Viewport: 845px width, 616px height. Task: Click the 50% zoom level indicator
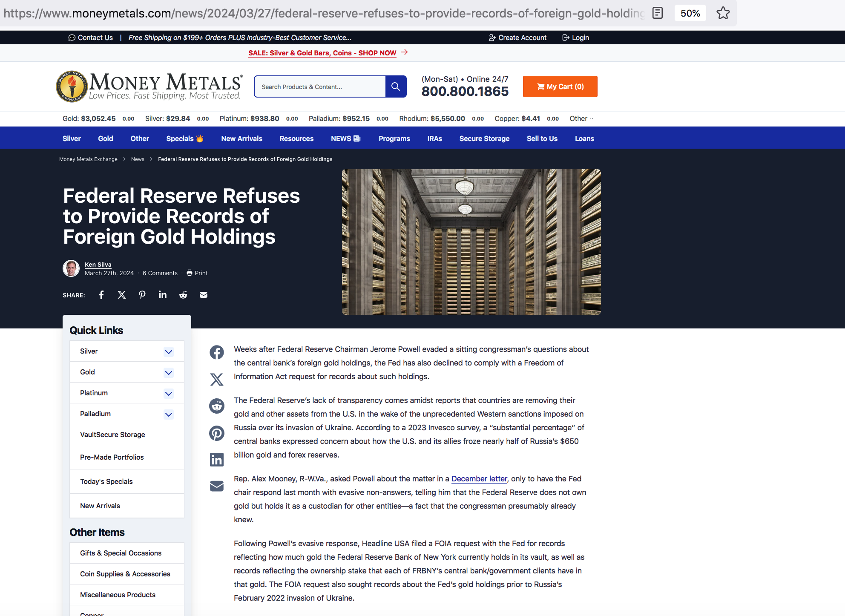point(690,13)
